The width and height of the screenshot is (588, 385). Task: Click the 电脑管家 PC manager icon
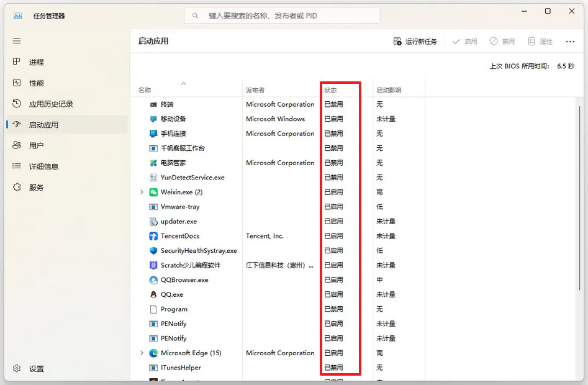tap(153, 163)
